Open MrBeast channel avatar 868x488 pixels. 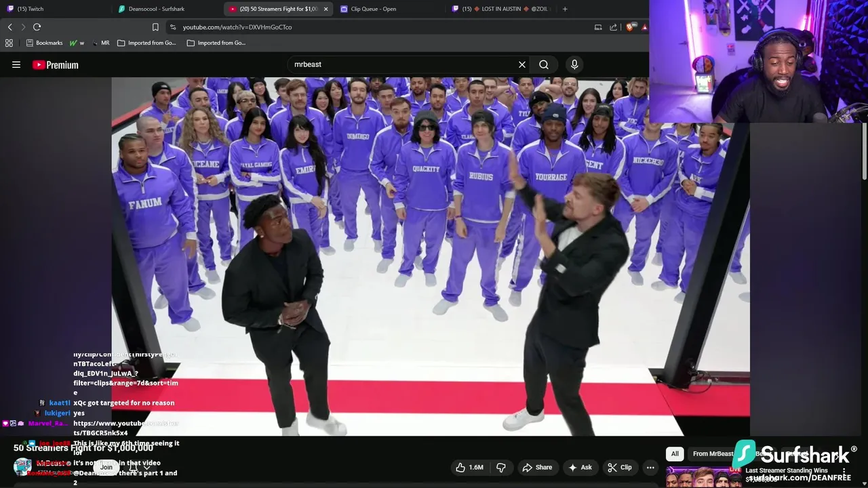tap(22, 467)
